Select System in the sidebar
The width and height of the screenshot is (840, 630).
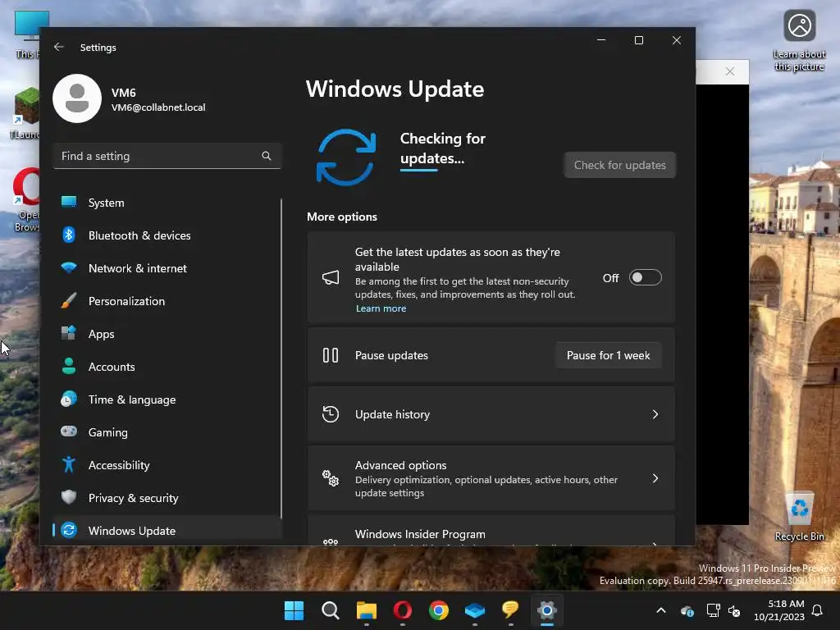click(x=167, y=203)
